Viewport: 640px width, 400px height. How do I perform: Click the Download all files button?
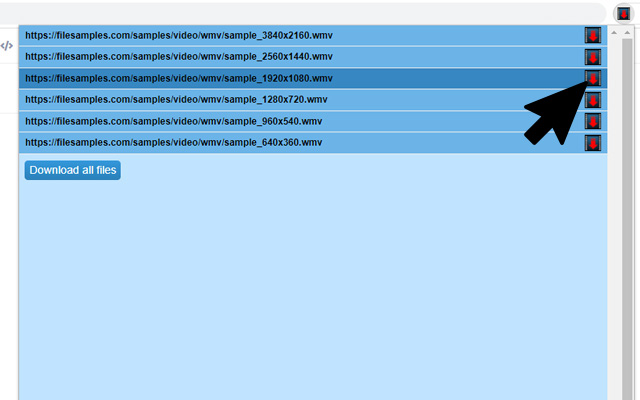pyautogui.click(x=73, y=170)
